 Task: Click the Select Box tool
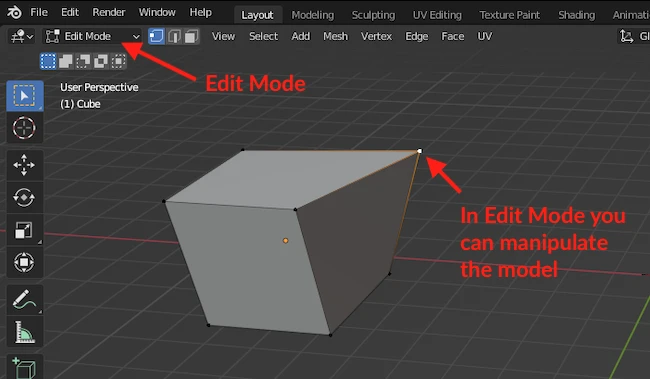[x=24, y=96]
